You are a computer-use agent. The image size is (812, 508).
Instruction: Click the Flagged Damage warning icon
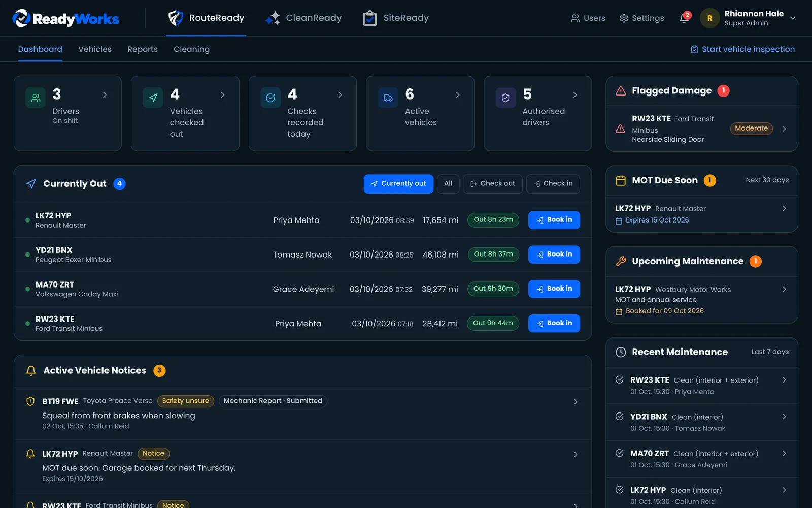621,91
